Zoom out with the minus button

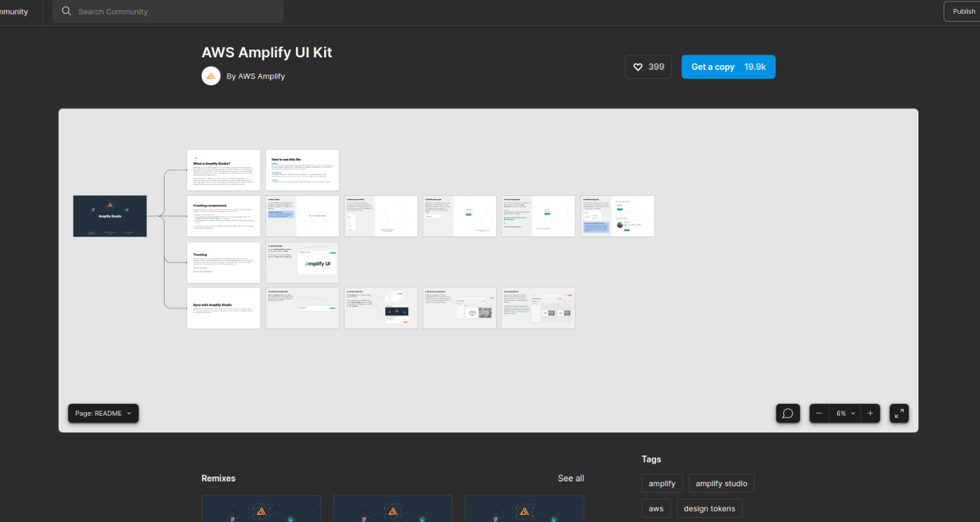pyautogui.click(x=819, y=414)
